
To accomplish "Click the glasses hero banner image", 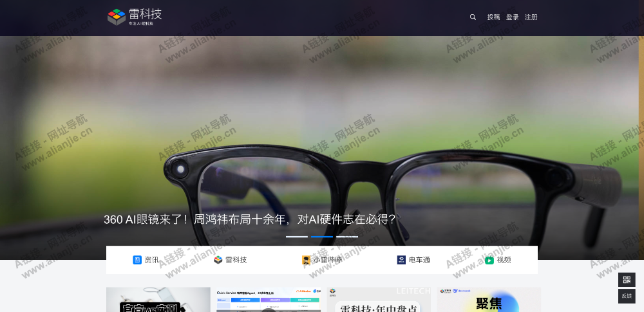I will click(322, 131).
